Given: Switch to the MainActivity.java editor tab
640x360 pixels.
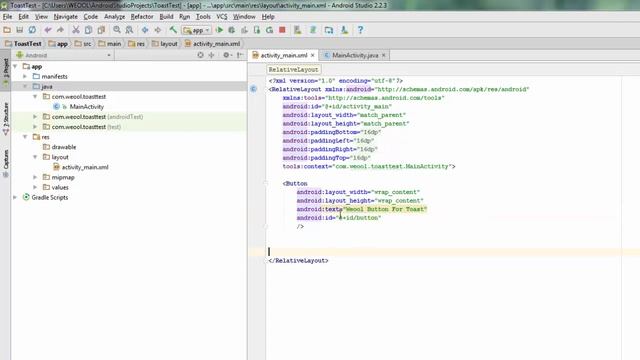Looking at the screenshot, I should 355,55.
